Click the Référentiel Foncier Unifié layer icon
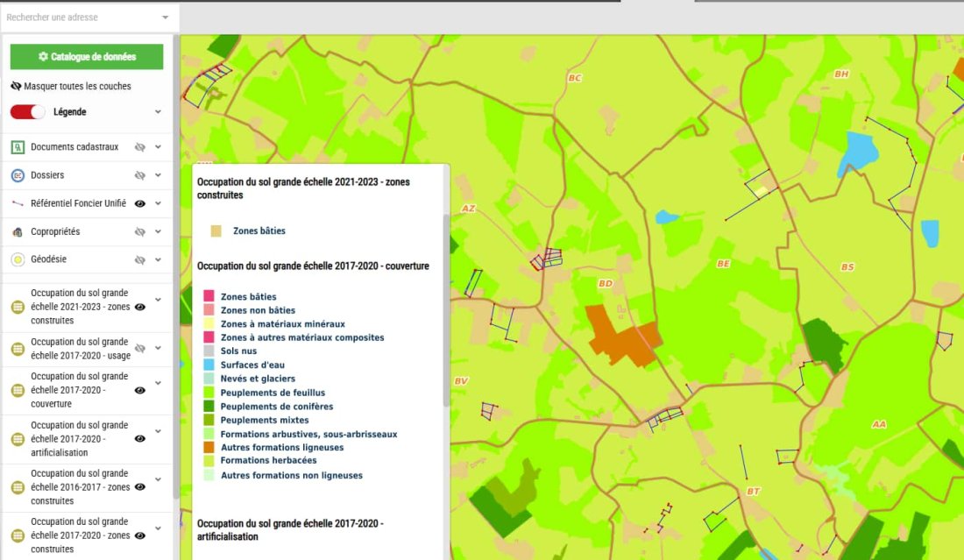The height and width of the screenshot is (560, 964). click(x=18, y=203)
